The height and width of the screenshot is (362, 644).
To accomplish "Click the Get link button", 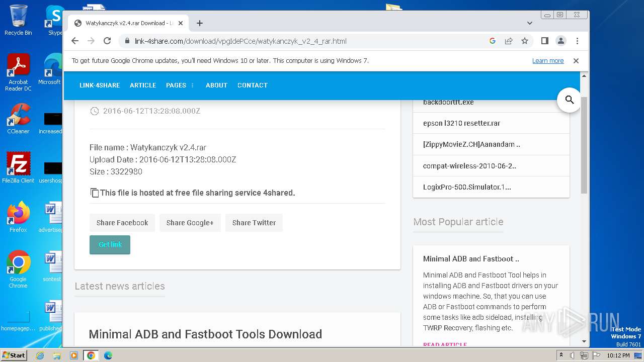I will (x=110, y=244).
